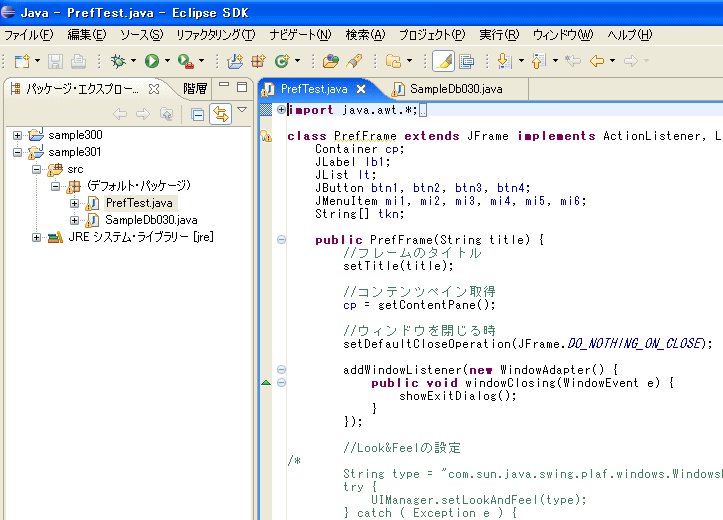Click the folder toolbar icon with dropdown arrow

pos(393,61)
